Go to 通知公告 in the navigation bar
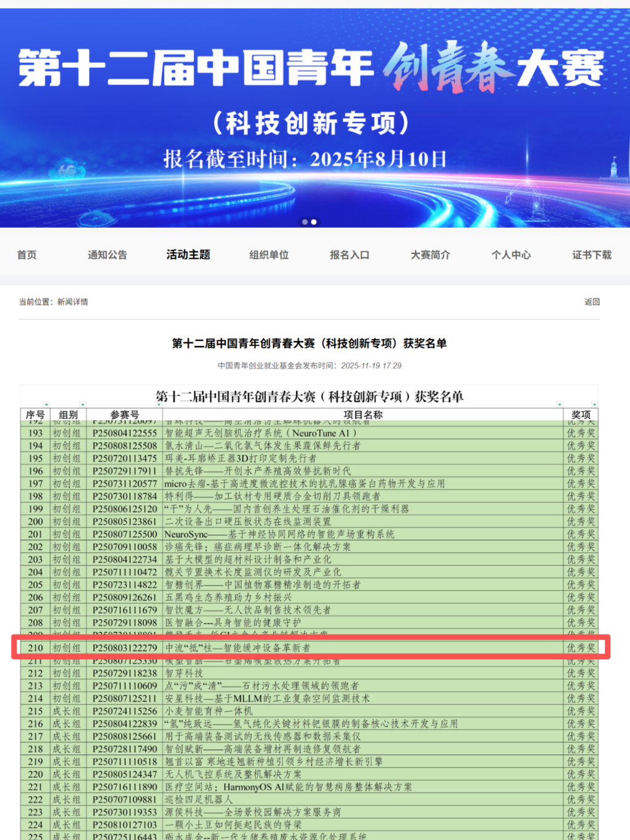The height and width of the screenshot is (840, 630). tap(107, 255)
